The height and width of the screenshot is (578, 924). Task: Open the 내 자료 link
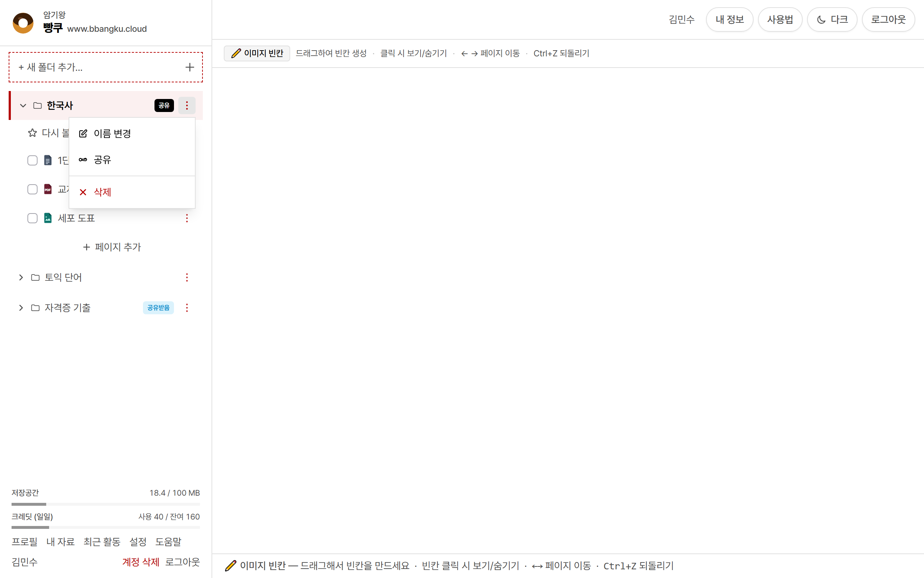(x=60, y=542)
